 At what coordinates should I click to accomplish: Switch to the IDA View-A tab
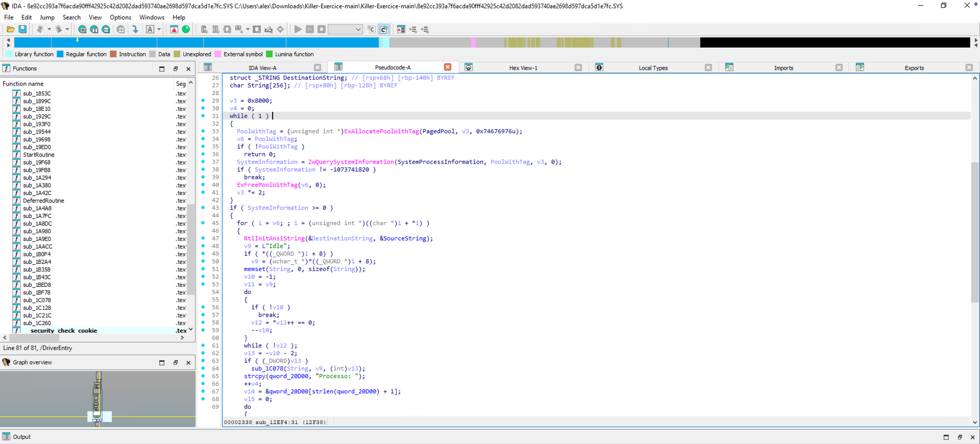coord(262,68)
